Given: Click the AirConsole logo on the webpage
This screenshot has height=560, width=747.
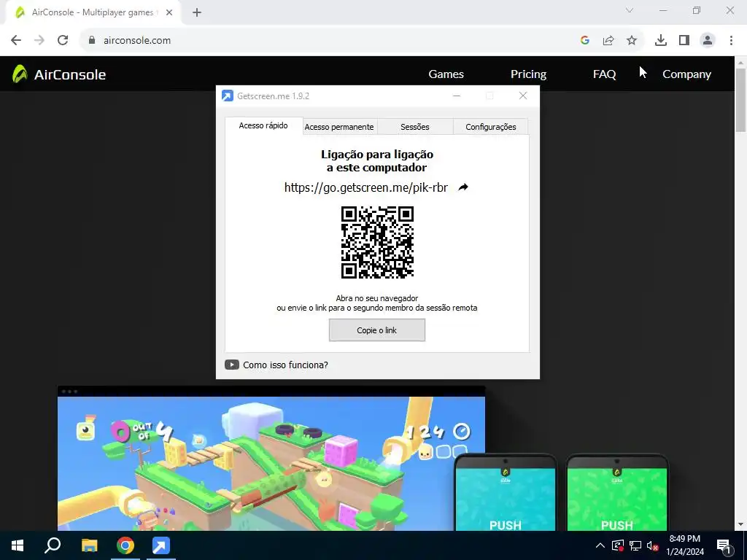Looking at the screenshot, I should (x=59, y=74).
